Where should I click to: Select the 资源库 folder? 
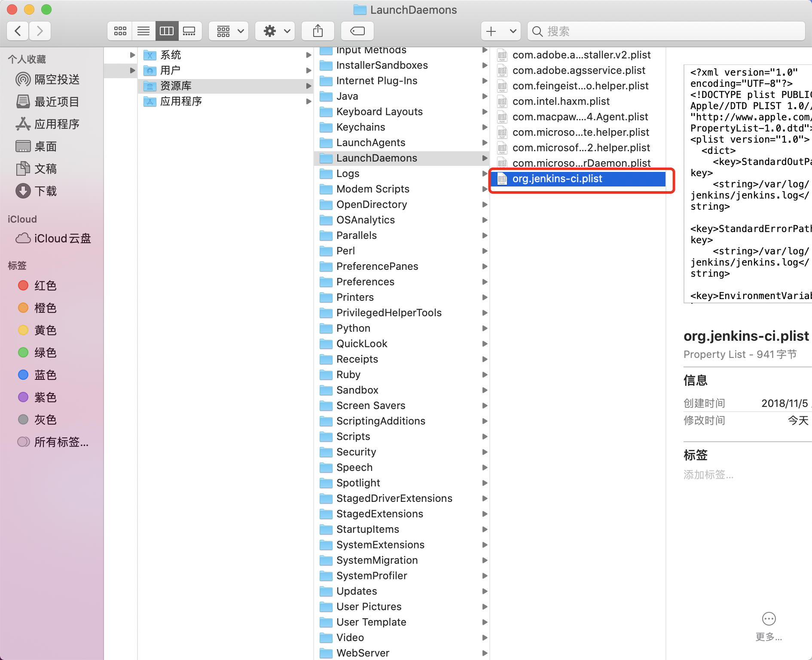point(225,86)
